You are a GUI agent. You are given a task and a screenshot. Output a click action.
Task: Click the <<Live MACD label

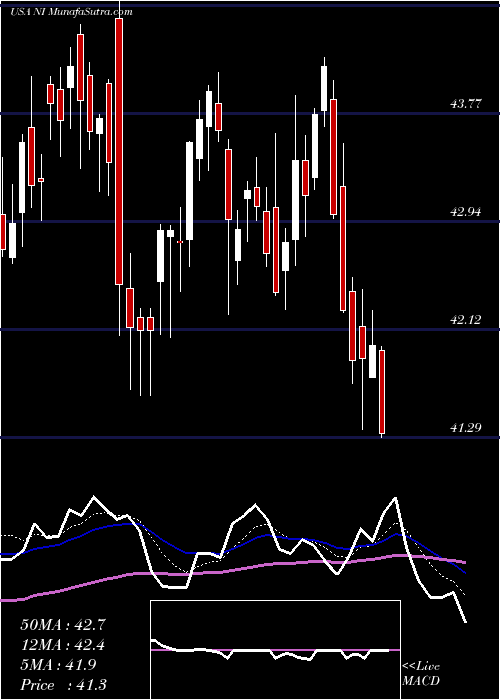pos(421,674)
